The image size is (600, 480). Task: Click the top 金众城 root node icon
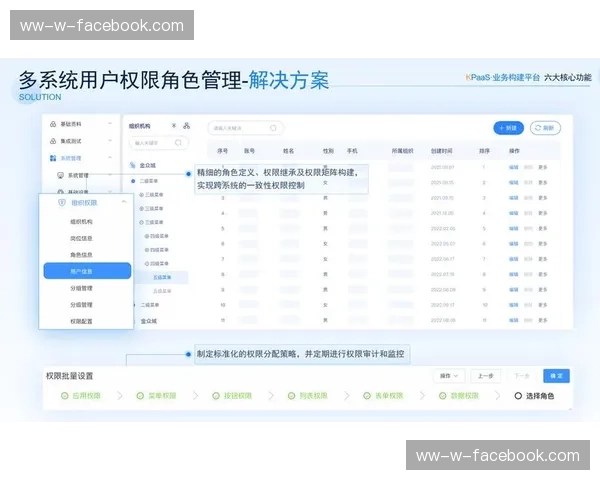pos(132,165)
